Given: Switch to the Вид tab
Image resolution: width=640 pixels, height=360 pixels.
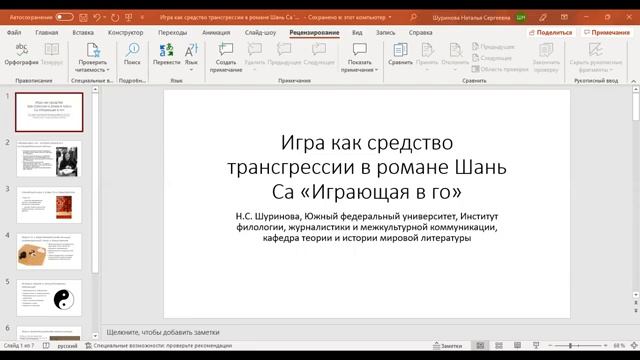Looking at the screenshot, I should point(357,32).
